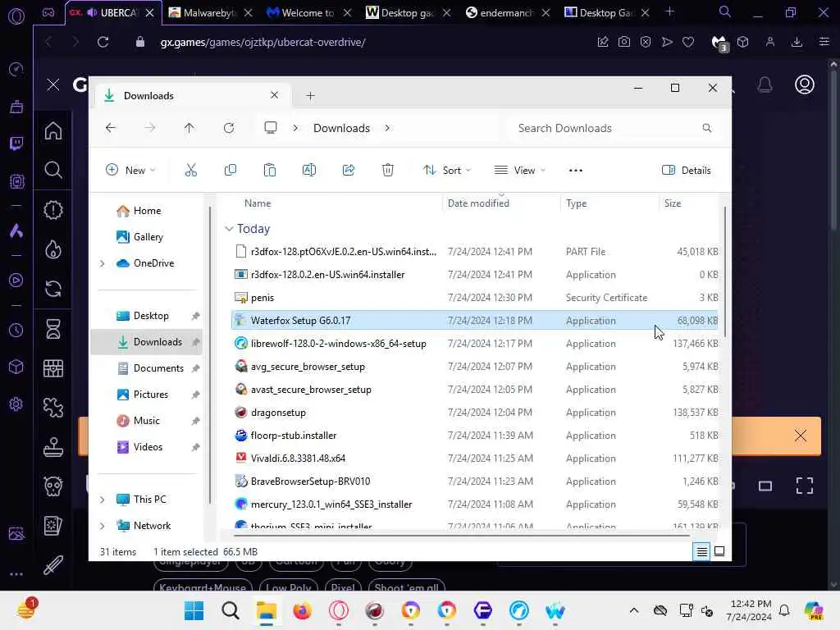Select the BraveBrowserSetup-BRV010 file

[x=474, y=481]
